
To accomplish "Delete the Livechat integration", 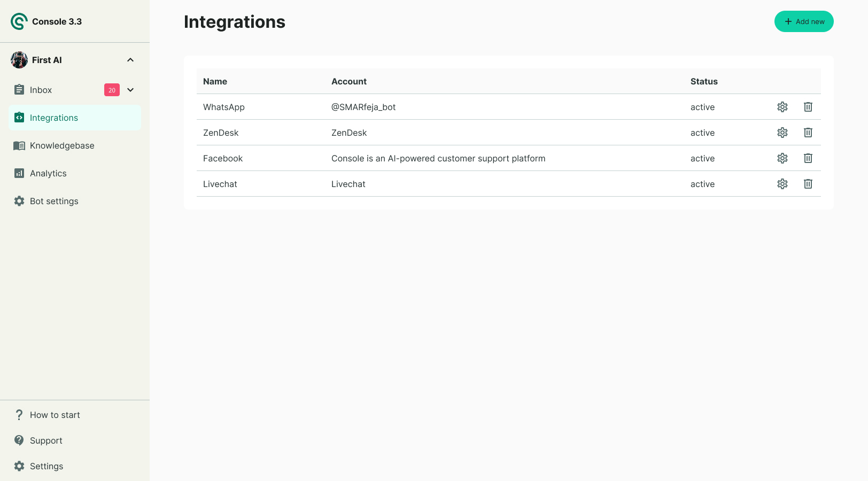I will (x=808, y=184).
